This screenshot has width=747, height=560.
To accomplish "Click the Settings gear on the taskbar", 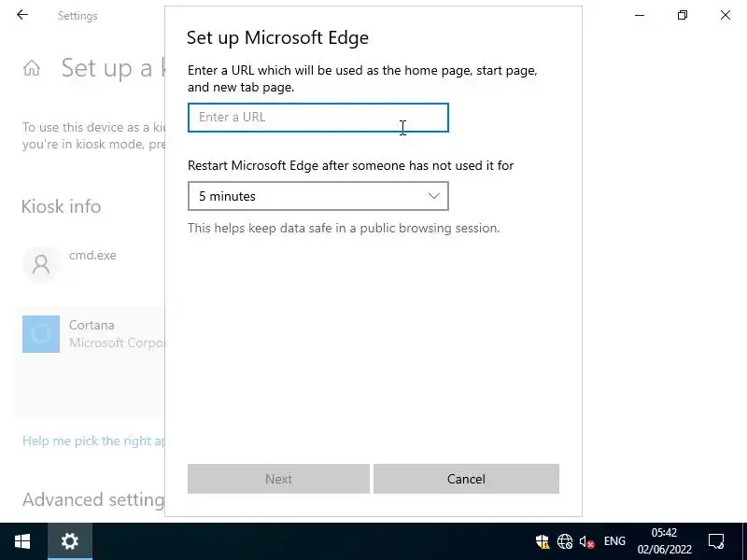I will 70,541.
